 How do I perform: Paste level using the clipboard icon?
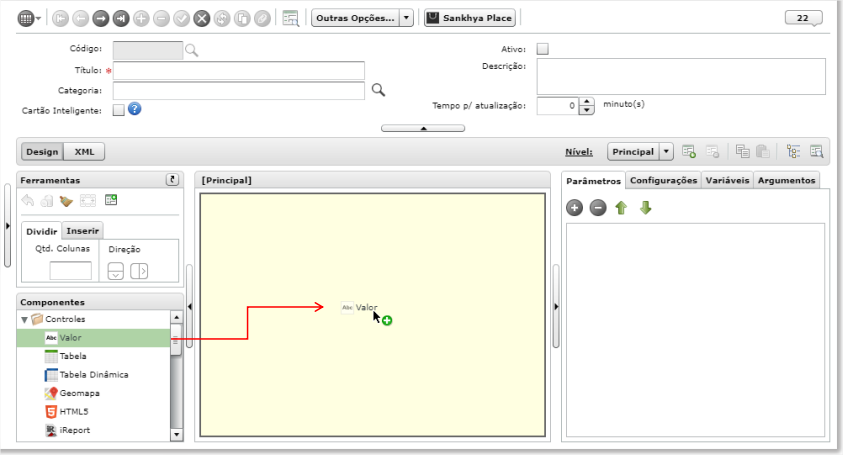coord(762,152)
